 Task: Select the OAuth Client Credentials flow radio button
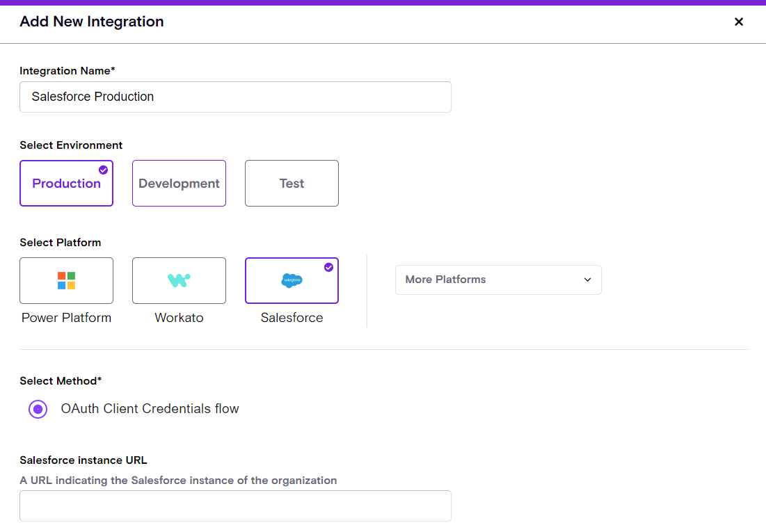[x=38, y=409]
